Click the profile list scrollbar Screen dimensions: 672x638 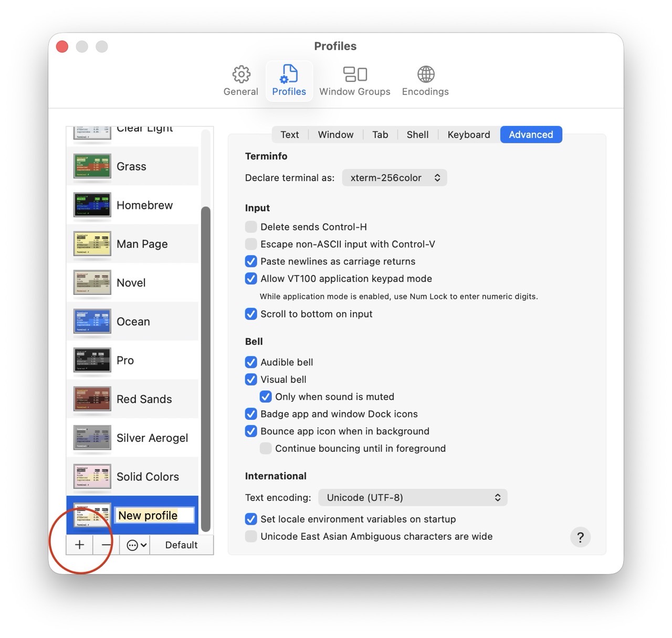click(x=206, y=369)
